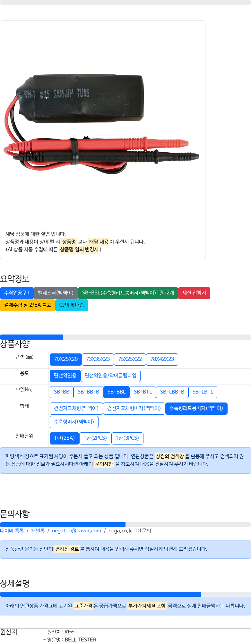The image size is (251, 644).
Task: Click the 규격 (㎜) row label
Action: tap(24, 357)
